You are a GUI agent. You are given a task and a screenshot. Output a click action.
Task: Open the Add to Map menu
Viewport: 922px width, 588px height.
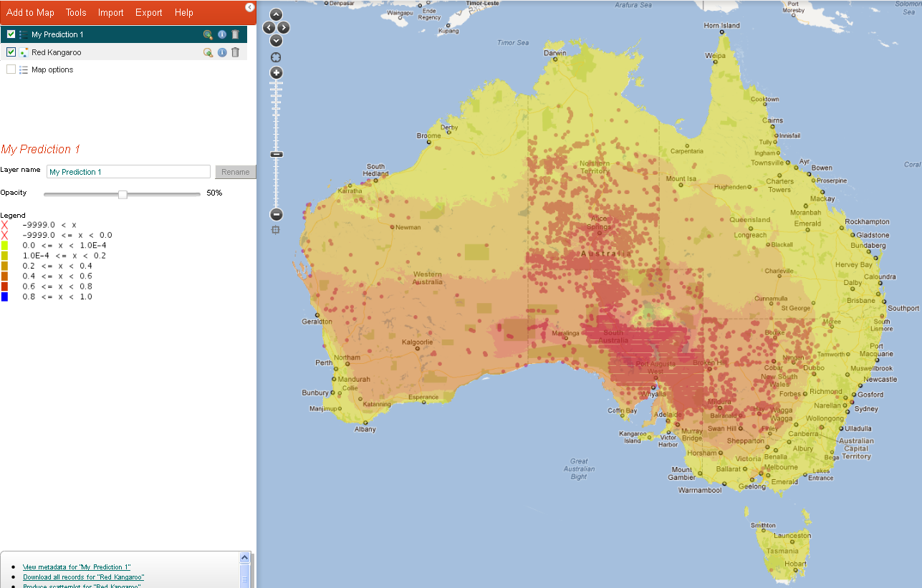pos(30,12)
